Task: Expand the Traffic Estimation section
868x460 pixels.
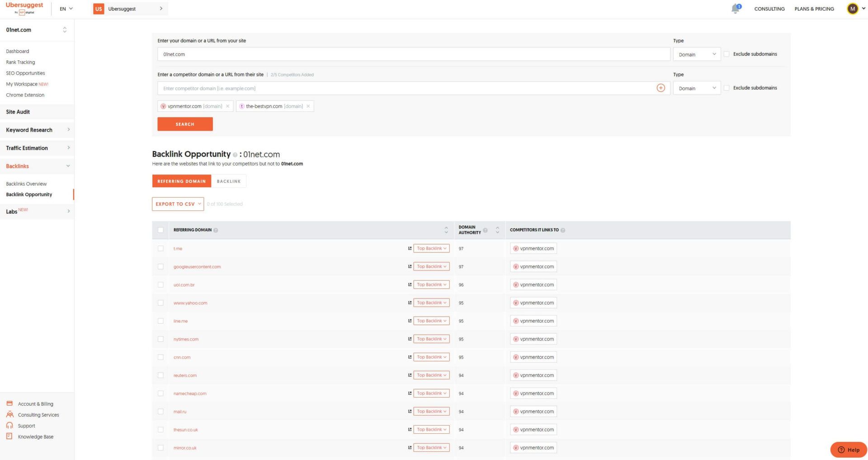Action: tap(37, 148)
